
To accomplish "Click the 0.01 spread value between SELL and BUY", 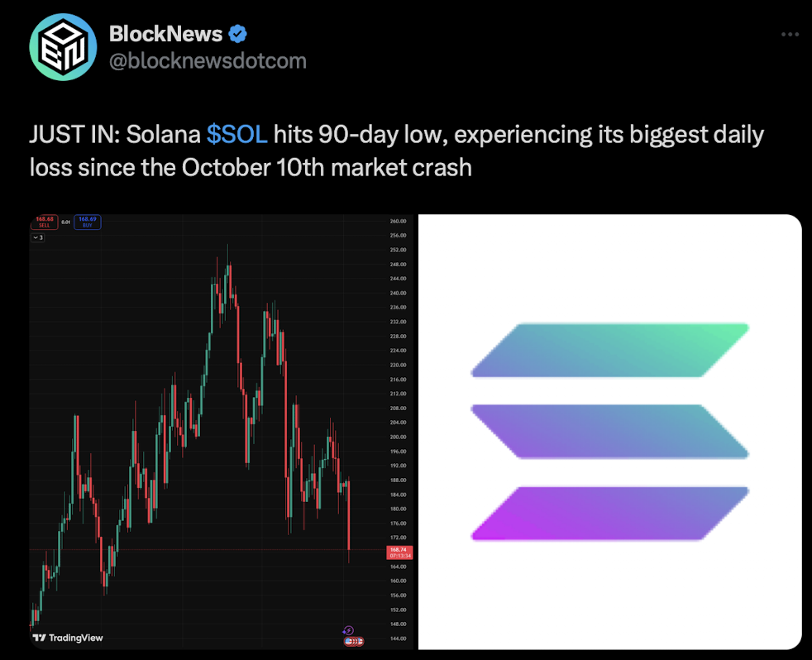I will click(x=66, y=221).
